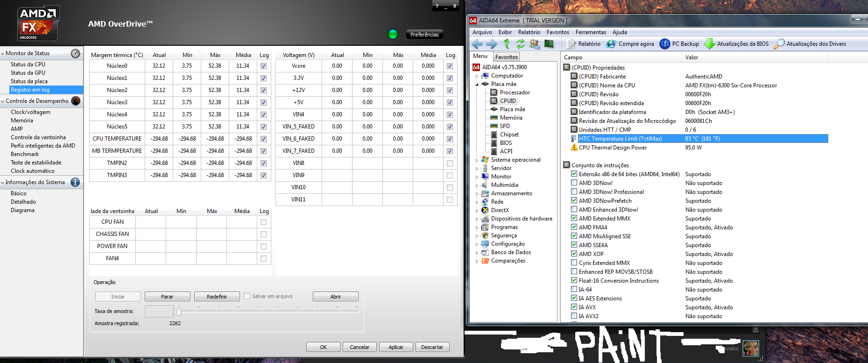The height and width of the screenshot is (363, 868).
Task: Click the users icon in AIDA64 toolbar
Action: tap(535, 44)
